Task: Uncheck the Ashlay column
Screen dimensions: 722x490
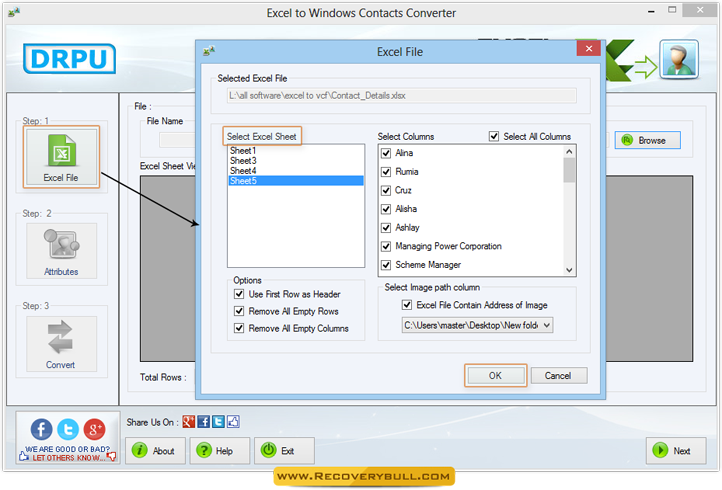Action: pos(386,228)
